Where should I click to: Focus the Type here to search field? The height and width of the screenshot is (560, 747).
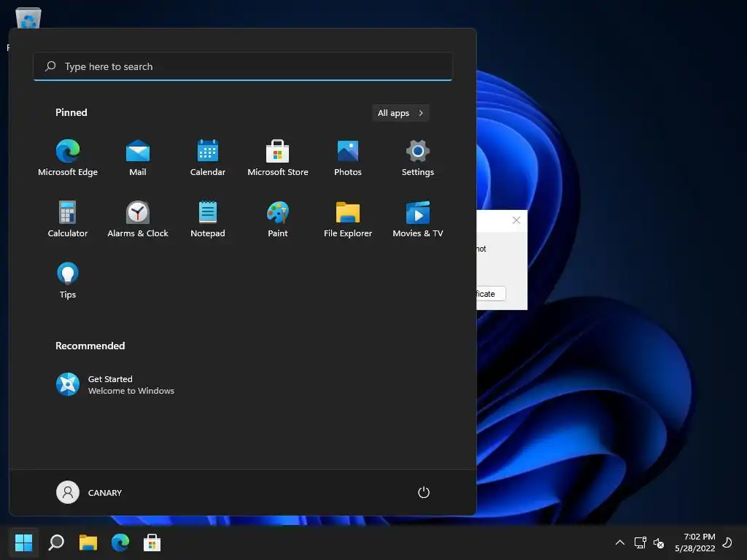[x=242, y=66]
